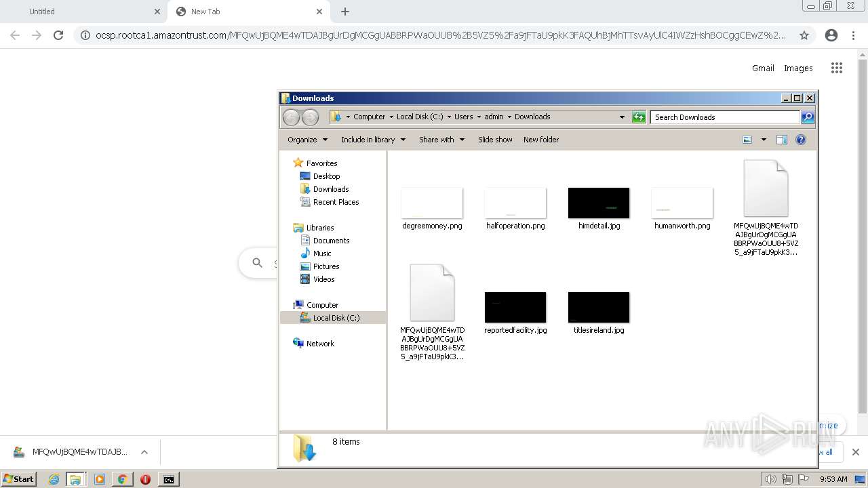Open the Windows Start menu

coord(19,479)
